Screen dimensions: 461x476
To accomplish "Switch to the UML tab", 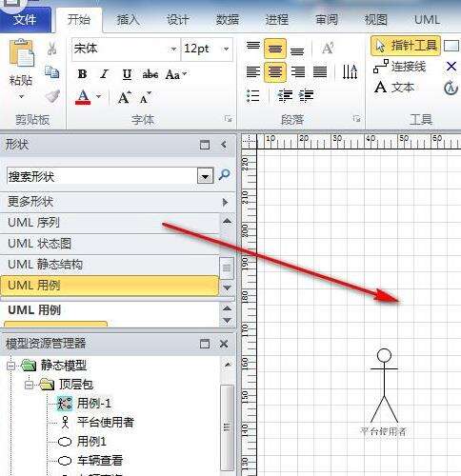I will point(427,20).
